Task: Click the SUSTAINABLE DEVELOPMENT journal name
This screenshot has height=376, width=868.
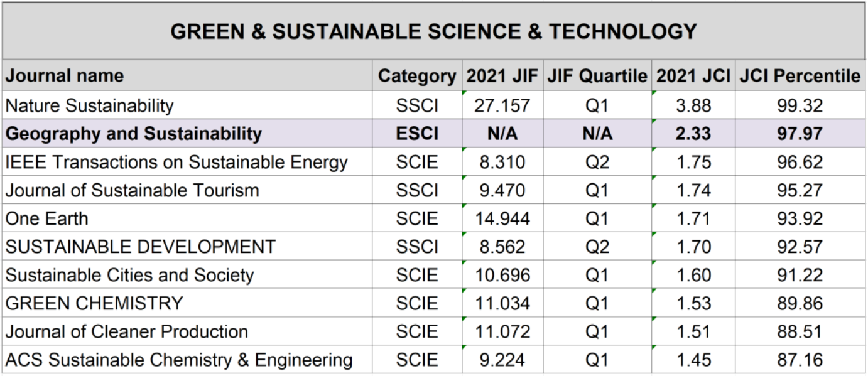Action: (x=141, y=247)
